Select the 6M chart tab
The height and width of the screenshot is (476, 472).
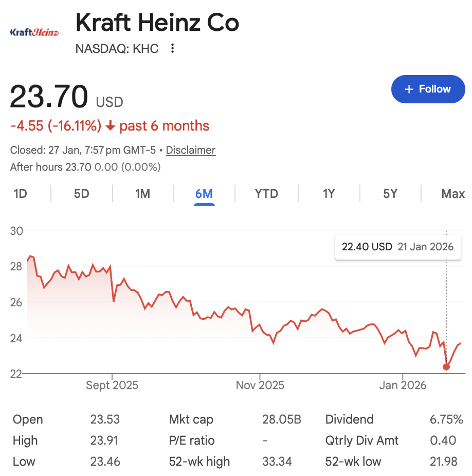[x=204, y=194]
